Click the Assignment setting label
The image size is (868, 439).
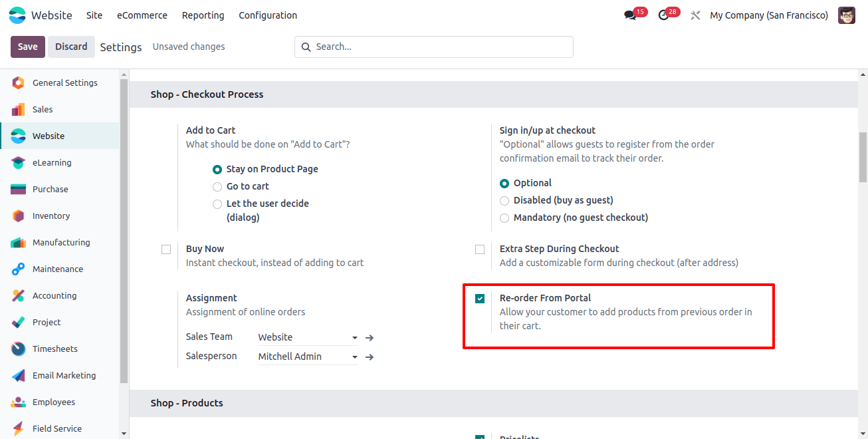211,298
